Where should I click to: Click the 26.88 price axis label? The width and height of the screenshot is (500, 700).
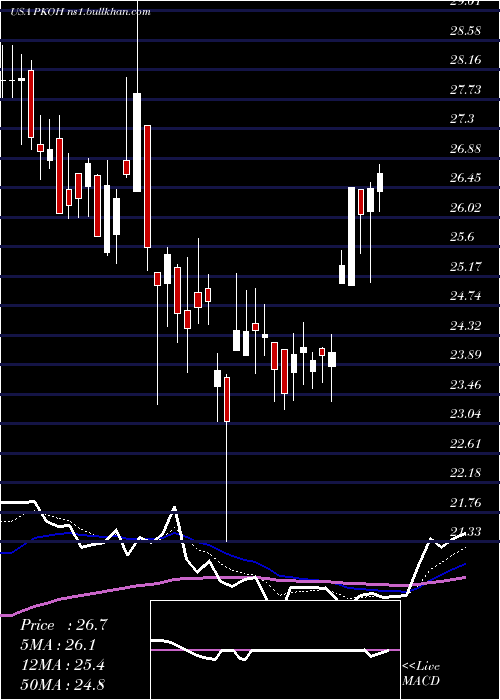click(465, 149)
